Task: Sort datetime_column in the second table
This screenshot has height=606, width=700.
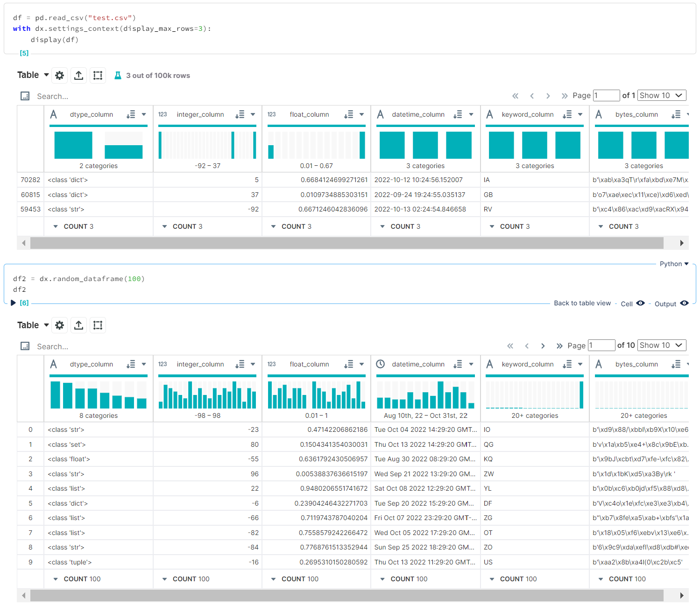Action: [458, 364]
